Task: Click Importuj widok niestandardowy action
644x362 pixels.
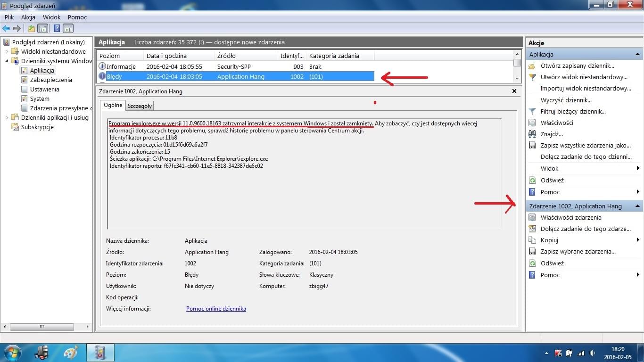Action: [586, 89]
